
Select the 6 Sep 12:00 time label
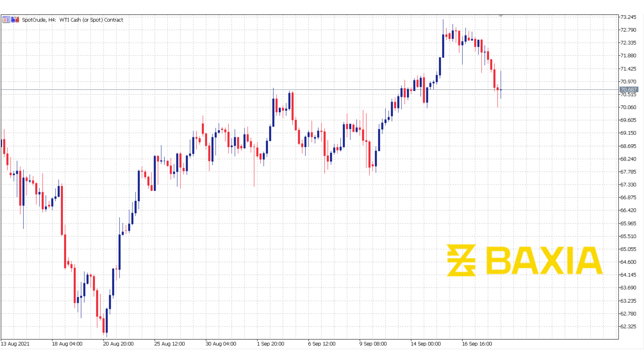[x=322, y=344]
